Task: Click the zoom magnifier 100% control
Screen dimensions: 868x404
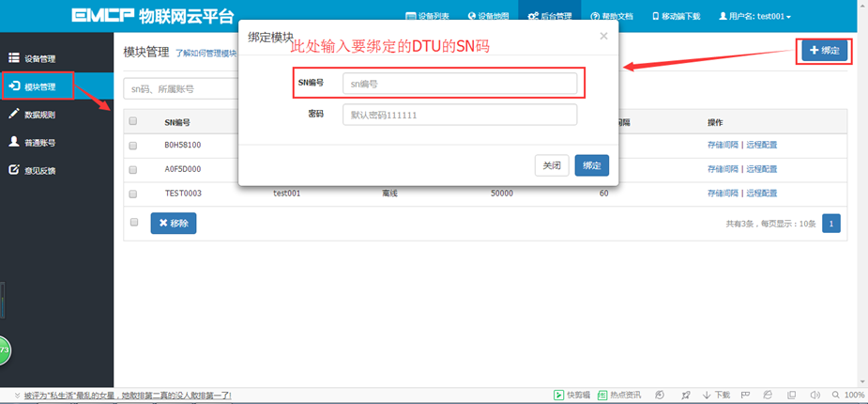Action: pyautogui.click(x=845, y=396)
